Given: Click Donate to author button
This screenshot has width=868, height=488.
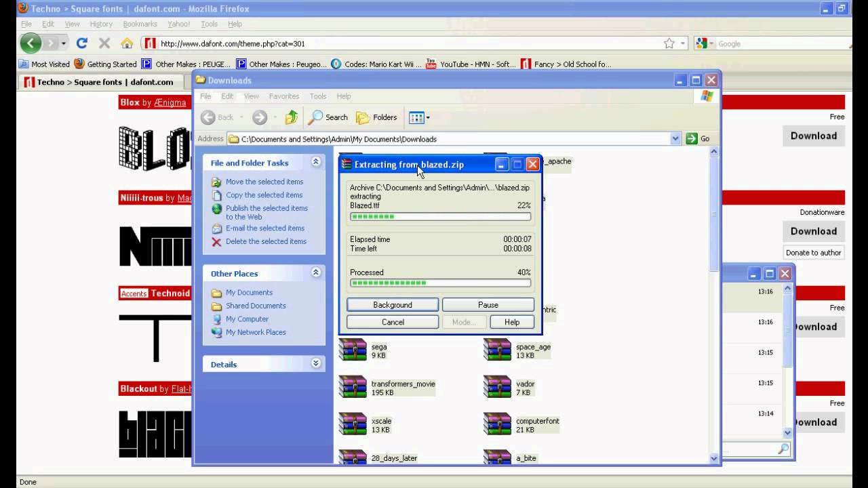Looking at the screenshot, I should [x=814, y=253].
